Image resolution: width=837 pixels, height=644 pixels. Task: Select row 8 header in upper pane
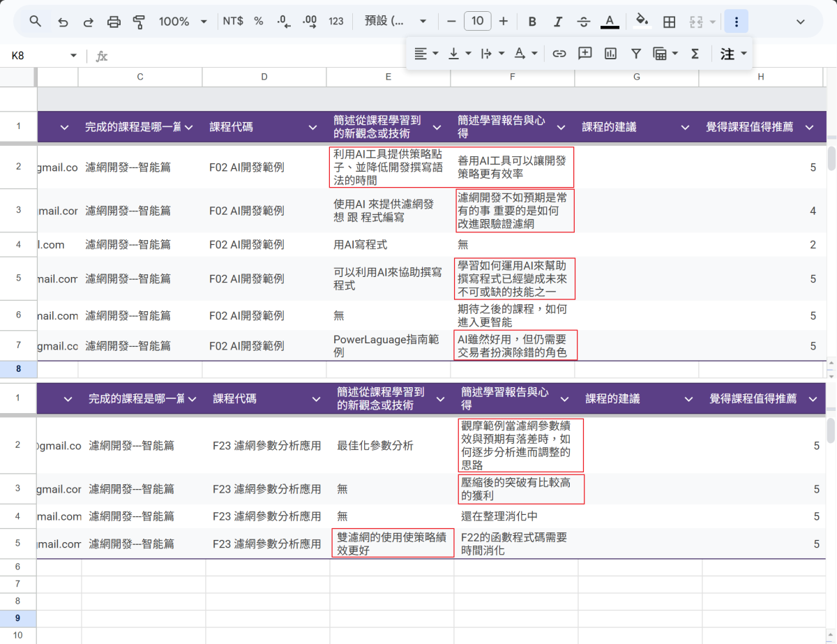(x=18, y=368)
